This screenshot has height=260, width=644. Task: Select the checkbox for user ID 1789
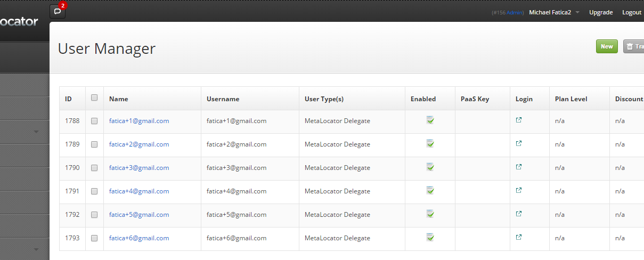(x=94, y=144)
